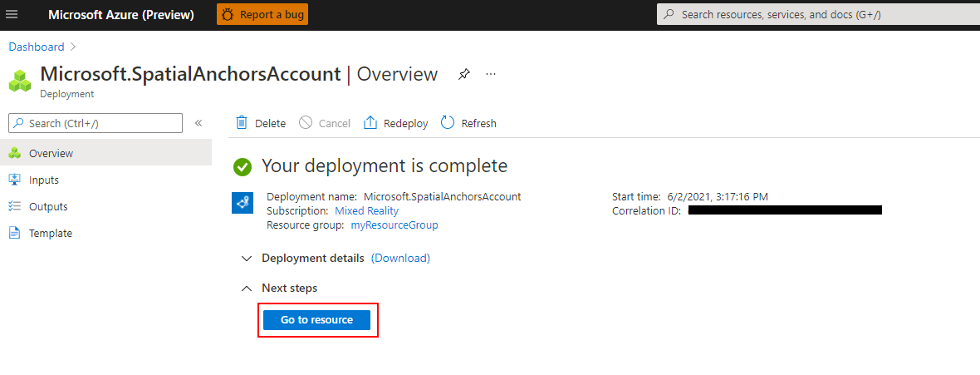980x375 pixels.
Task: Click the 'Your deployment is complete' heading
Action: pos(385,166)
